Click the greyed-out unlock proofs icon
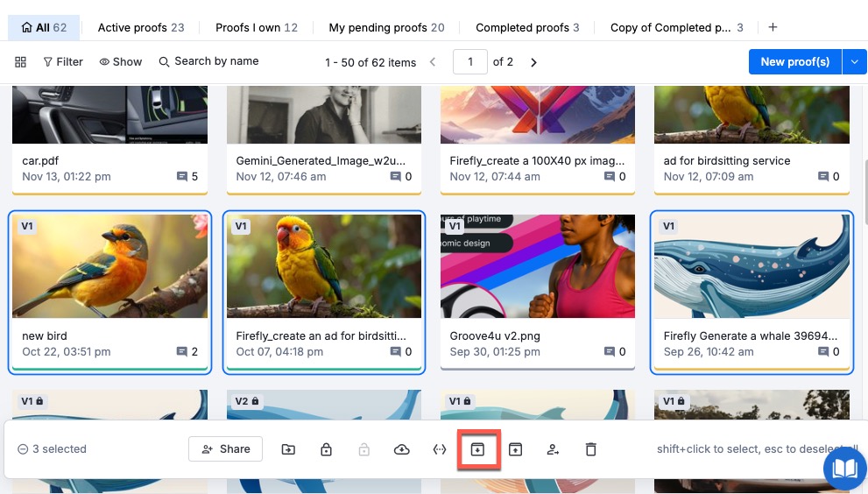The image size is (868, 494). (x=363, y=449)
